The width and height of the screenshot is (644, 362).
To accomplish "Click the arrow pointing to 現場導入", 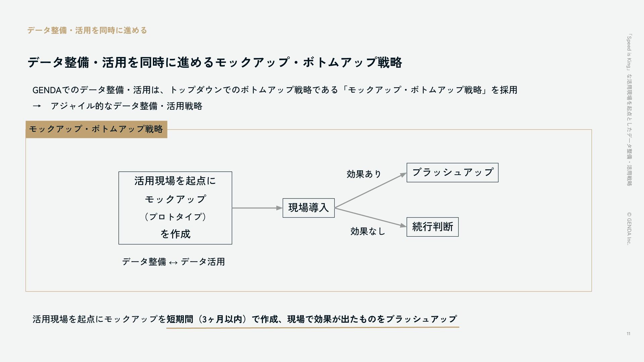I will 257,208.
